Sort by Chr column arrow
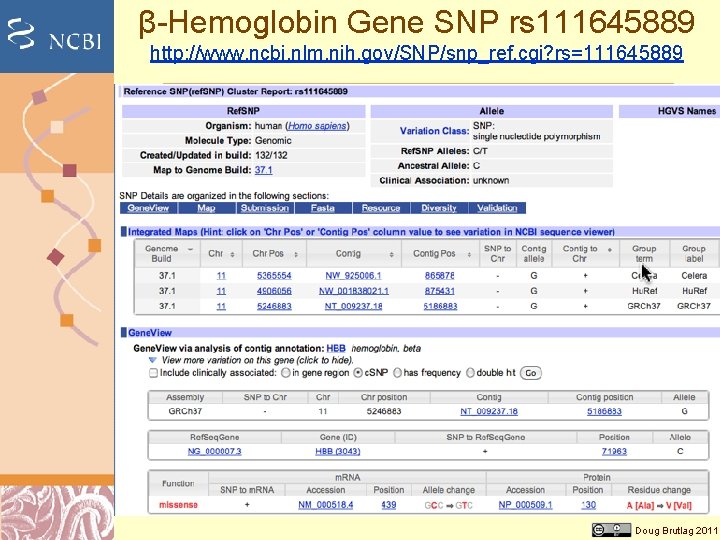 click(x=232, y=254)
